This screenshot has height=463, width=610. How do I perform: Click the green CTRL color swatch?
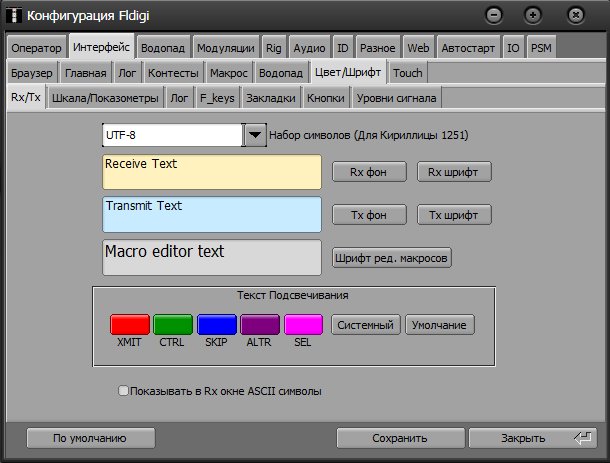pos(173,324)
